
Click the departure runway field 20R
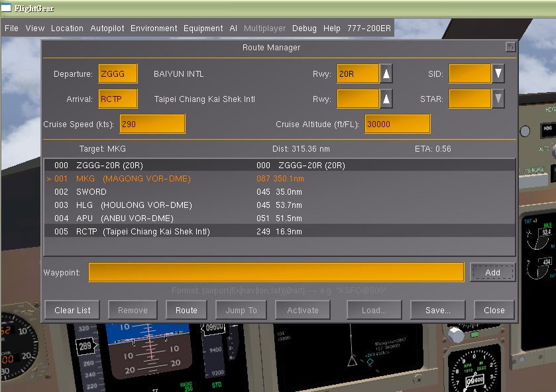[358, 73]
